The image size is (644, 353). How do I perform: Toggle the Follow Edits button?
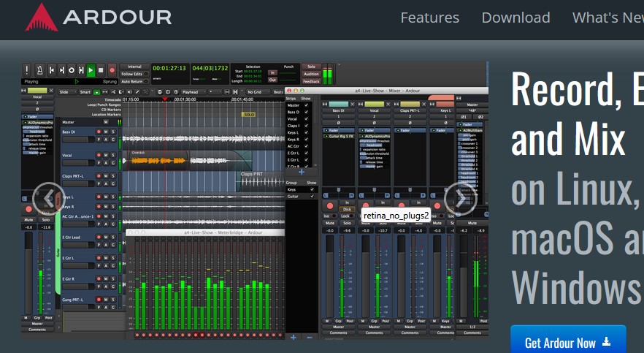click(x=134, y=74)
